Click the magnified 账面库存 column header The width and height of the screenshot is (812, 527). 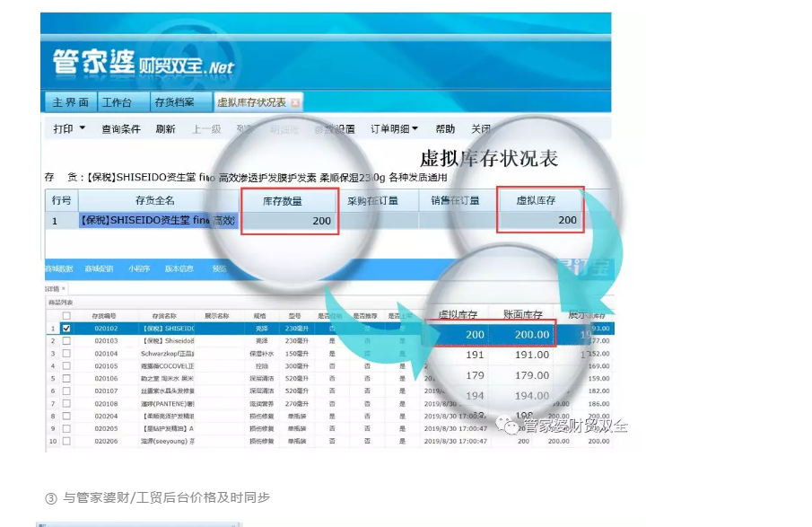[x=523, y=314]
